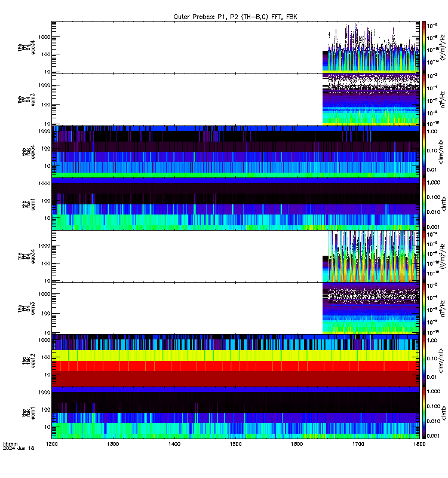448x478 pixels.
Task: Click the "thb fbk scm1" y-axis title
Action: 29,204
